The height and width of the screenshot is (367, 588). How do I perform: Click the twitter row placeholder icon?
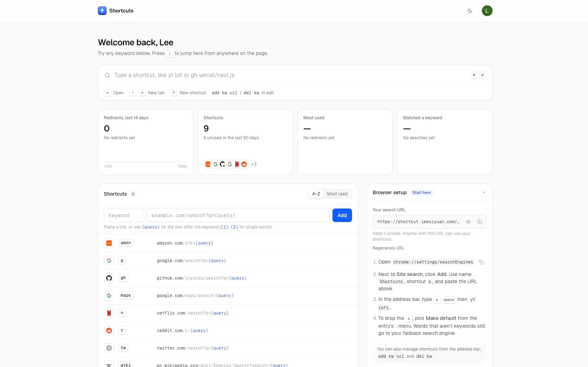click(109, 348)
